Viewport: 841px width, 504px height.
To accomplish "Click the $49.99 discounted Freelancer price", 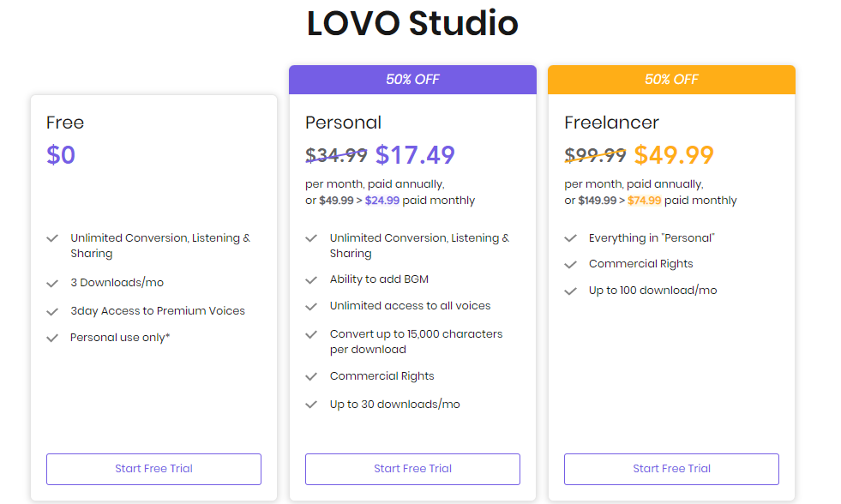I will click(x=674, y=155).
